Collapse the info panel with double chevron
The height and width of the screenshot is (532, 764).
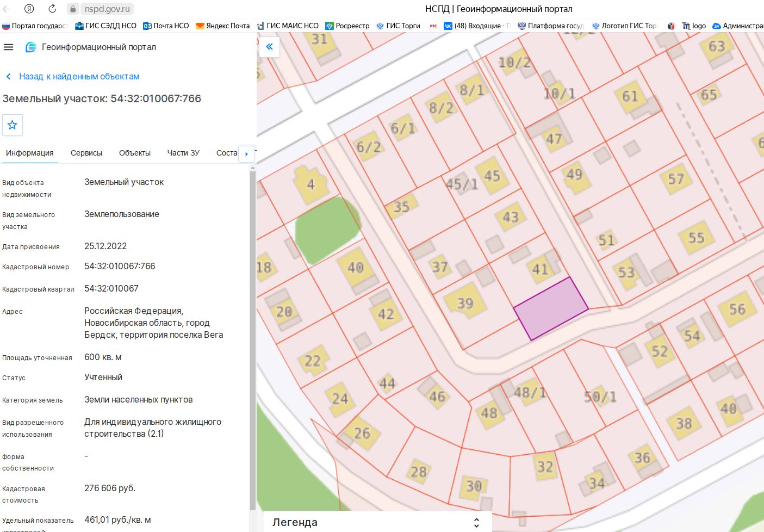tap(269, 47)
